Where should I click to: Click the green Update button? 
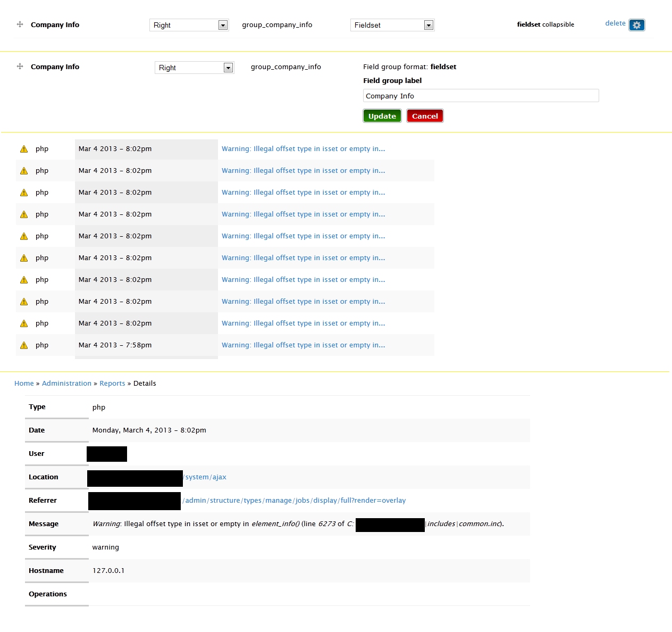382,116
